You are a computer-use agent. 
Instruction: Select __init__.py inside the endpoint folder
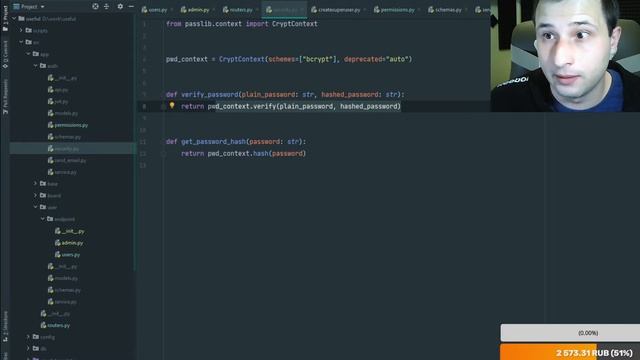click(x=70, y=231)
